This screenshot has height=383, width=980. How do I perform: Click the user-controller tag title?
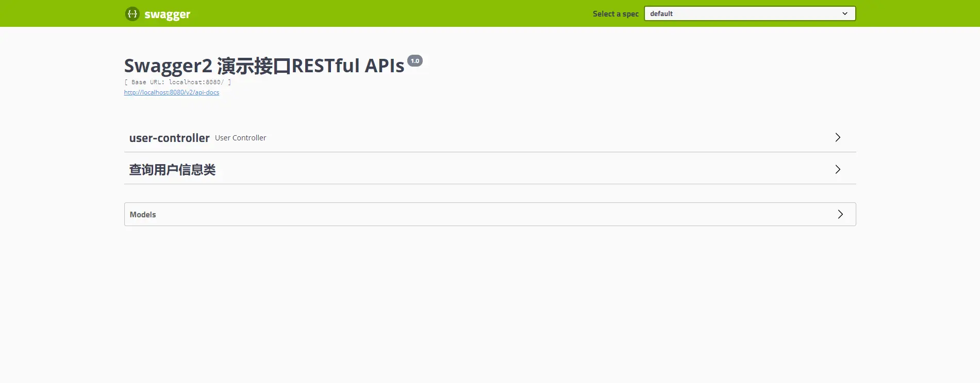[170, 138]
